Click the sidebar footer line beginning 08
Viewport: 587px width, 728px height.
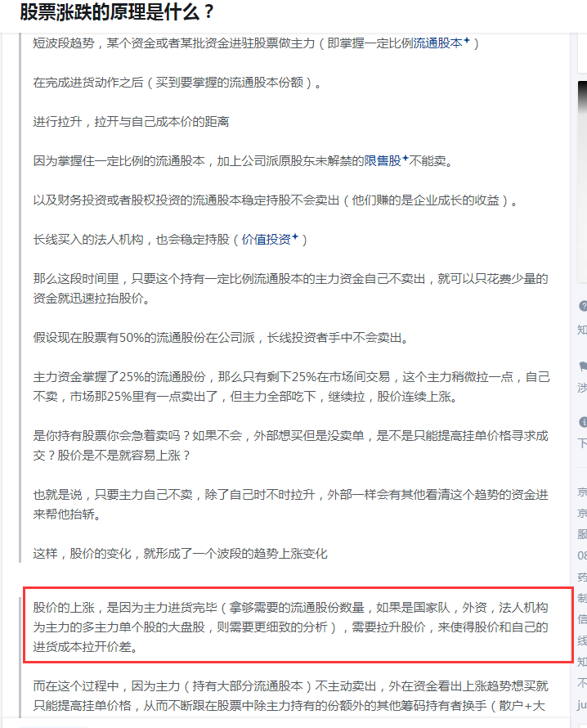[x=582, y=555]
